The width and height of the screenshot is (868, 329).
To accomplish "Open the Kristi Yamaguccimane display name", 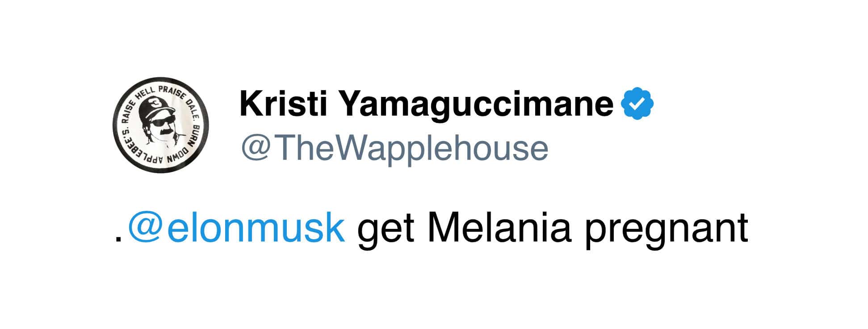I will (x=426, y=104).
